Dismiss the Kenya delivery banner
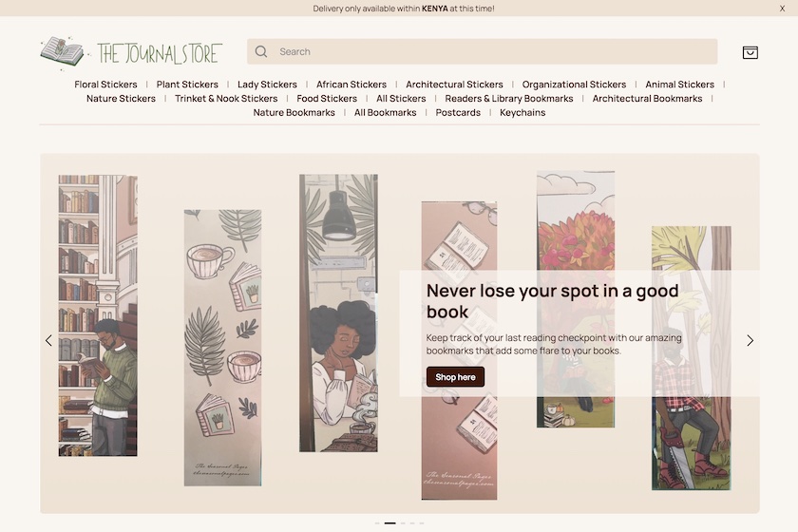Screen dimensions: 798x532 [x=782, y=9]
